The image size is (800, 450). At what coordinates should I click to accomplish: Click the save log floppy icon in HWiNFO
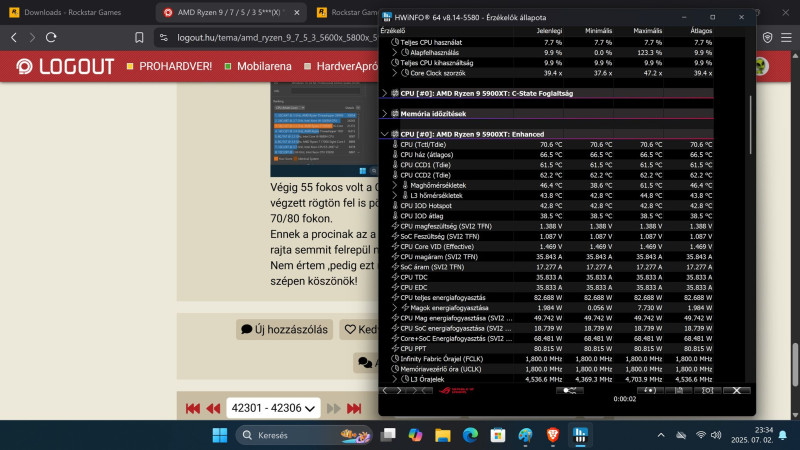[679, 390]
